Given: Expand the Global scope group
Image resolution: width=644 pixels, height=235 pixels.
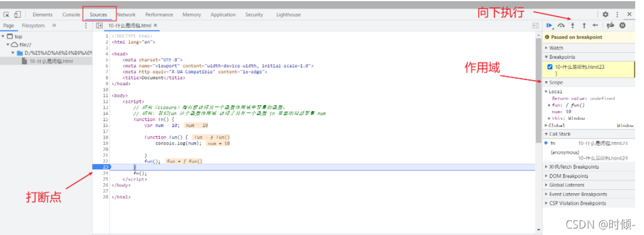Looking at the screenshot, I should [546, 125].
